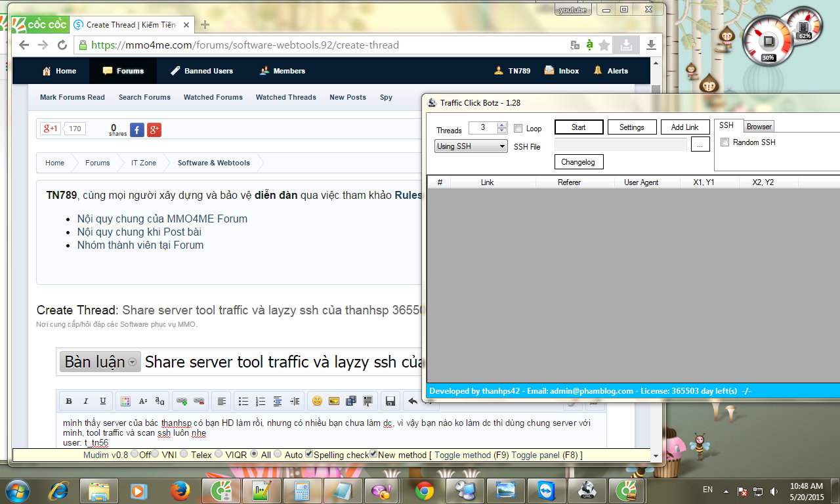Viewport: 840px width, 504px height.
Task: Open the Bàn luận thread prefix dropdown
Action: (100, 362)
